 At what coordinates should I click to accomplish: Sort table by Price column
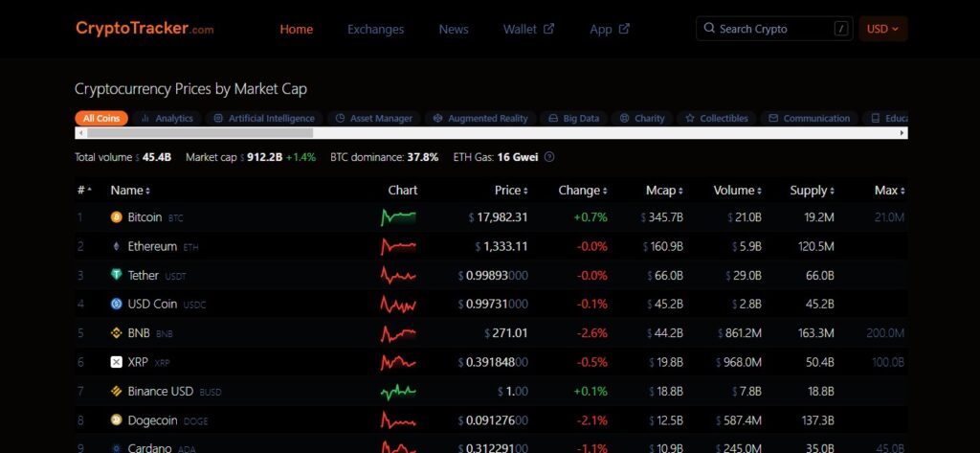tap(511, 191)
